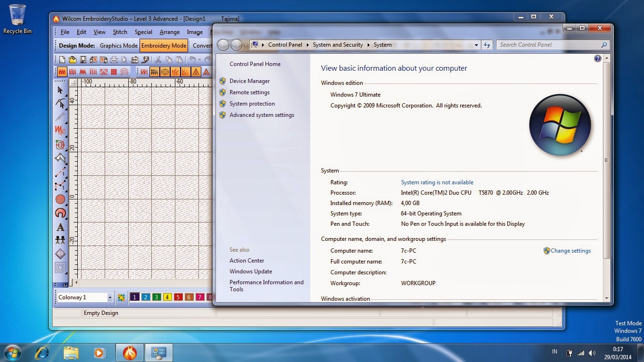644x362 pixels.
Task: Choose the ring horseshoe shape tool
Action: (x=60, y=213)
